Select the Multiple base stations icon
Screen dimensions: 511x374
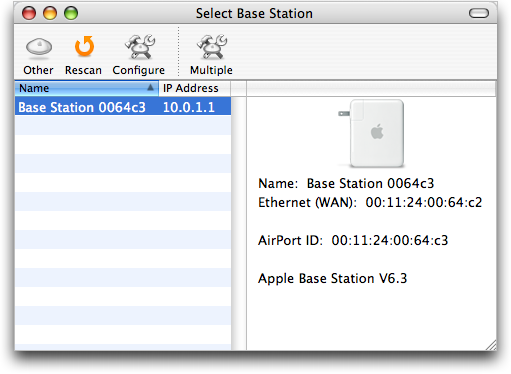pos(212,47)
